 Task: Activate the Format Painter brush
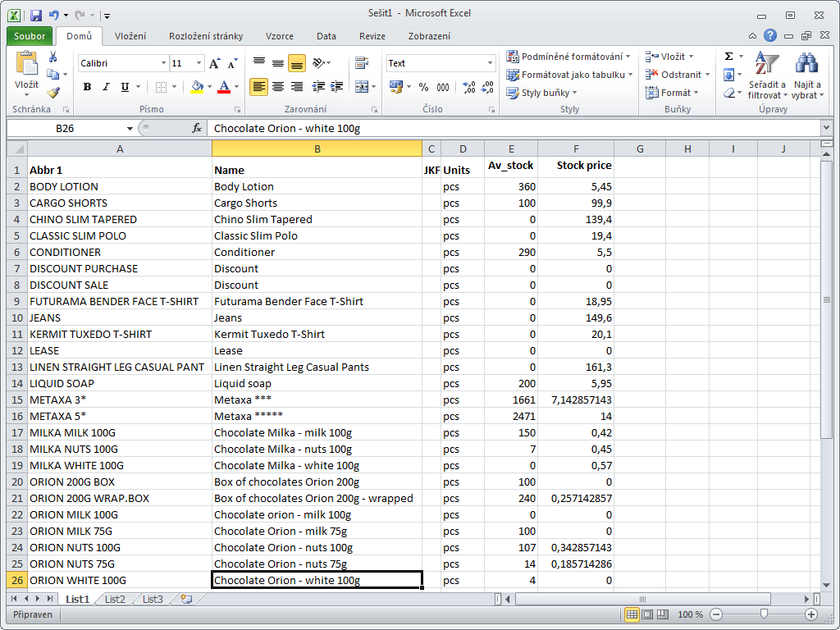52,92
